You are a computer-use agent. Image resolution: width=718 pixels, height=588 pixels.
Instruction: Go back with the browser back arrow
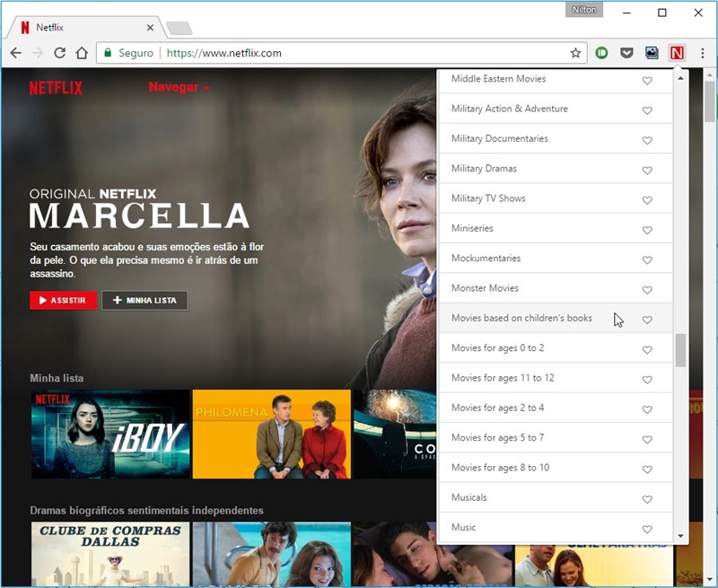[16, 53]
